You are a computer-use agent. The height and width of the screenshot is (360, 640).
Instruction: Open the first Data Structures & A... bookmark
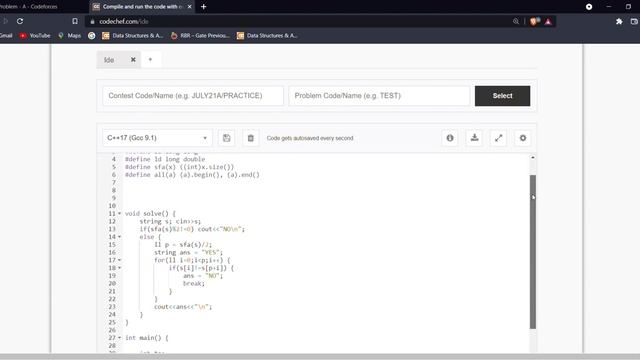click(x=133, y=36)
